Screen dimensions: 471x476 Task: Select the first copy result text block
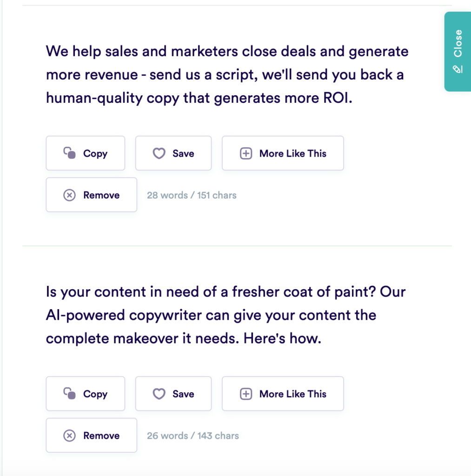click(x=226, y=74)
